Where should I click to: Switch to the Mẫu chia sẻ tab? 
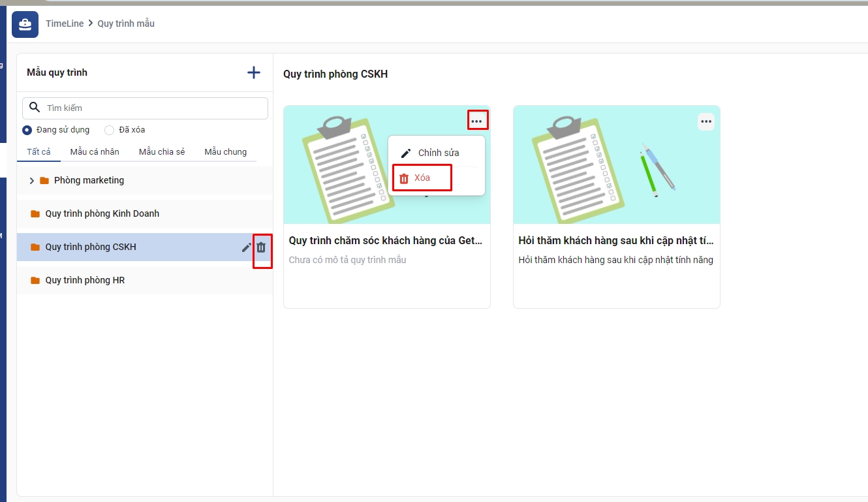click(x=162, y=152)
